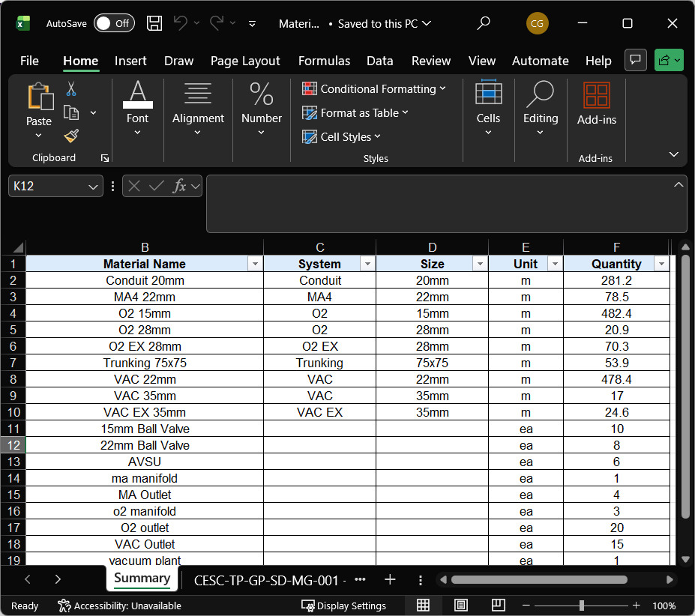Open Format as Table menu
Screen dimensions: 695x616
[x=355, y=112]
